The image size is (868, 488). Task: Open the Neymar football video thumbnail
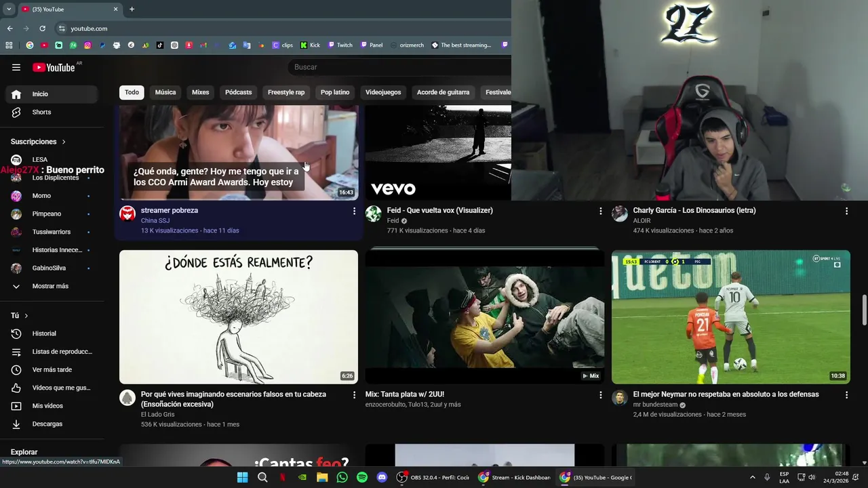click(731, 317)
